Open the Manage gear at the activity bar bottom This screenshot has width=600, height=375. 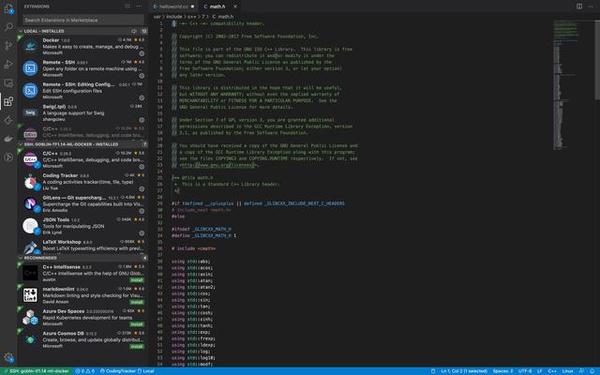tap(9, 358)
